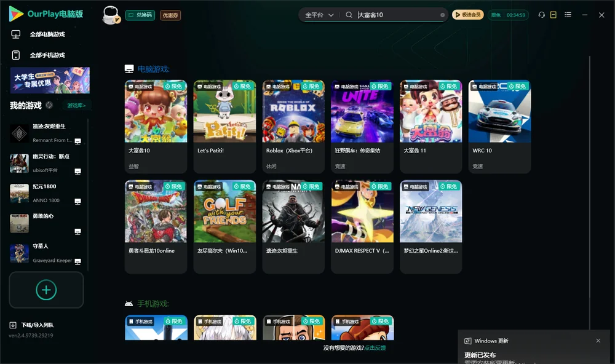Open the Roblox (Xbox平台) game card
This screenshot has width=615, height=364.
point(293,126)
